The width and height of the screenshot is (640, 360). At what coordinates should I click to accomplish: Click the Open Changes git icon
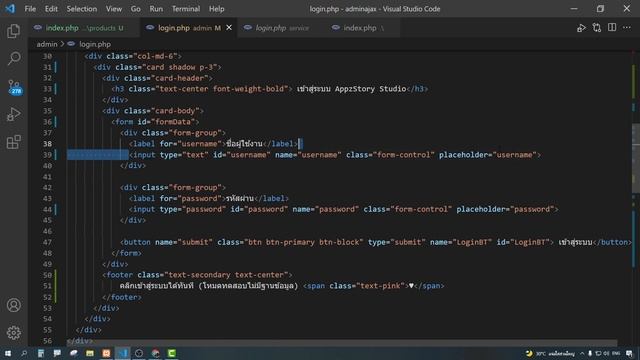pyautogui.click(x=597, y=28)
